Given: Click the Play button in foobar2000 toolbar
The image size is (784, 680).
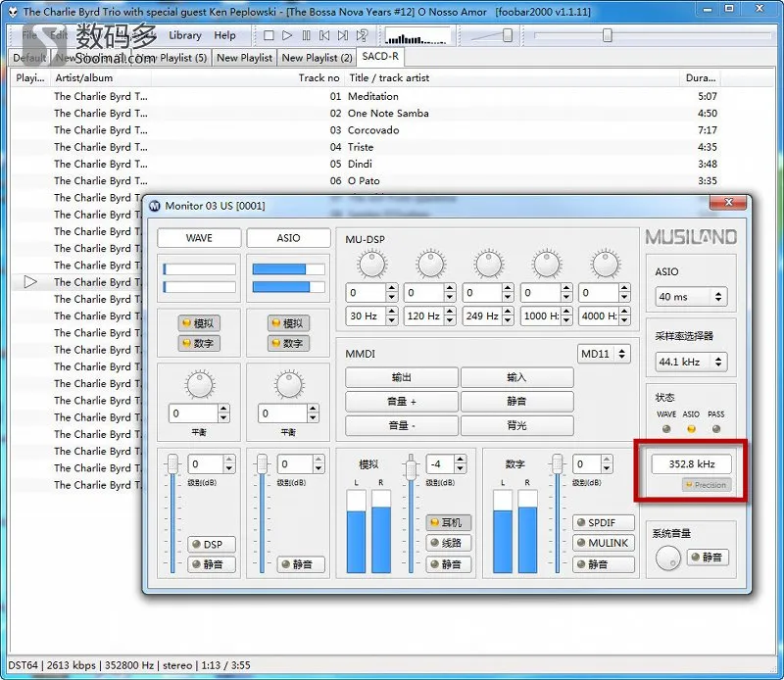Looking at the screenshot, I should pyautogui.click(x=287, y=35).
